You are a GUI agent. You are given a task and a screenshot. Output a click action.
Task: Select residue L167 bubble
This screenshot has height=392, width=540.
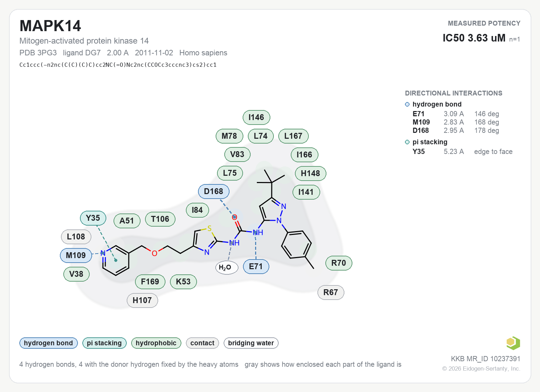click(293, 136)
